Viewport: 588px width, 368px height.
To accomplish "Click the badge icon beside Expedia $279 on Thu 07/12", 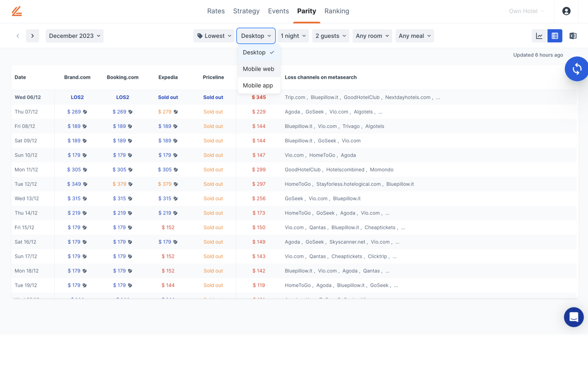I will tap(176, 112).
